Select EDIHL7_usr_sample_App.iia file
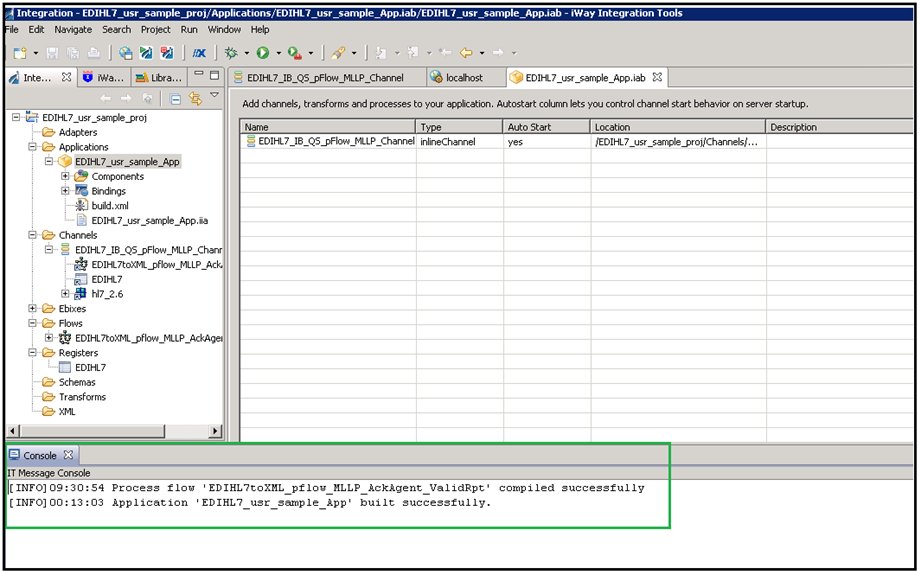 (149, 220)
